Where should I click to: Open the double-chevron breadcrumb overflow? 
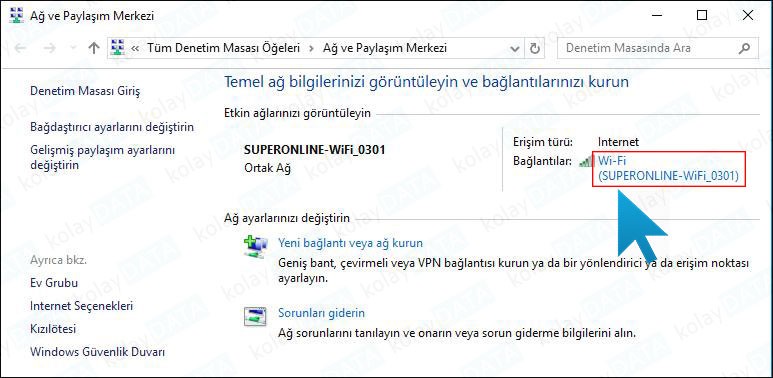136,48
